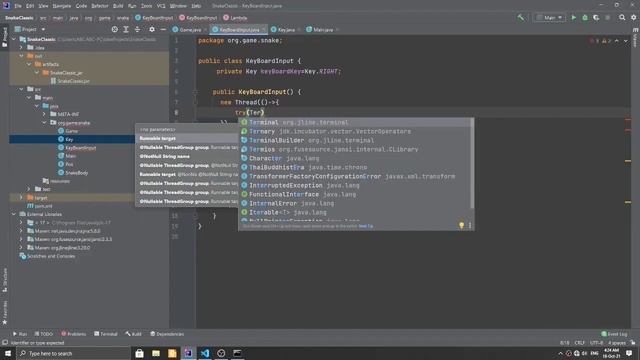Choose InterruptedException completion suggestion
Screen dimensions: 640x360
click(355, 185)
